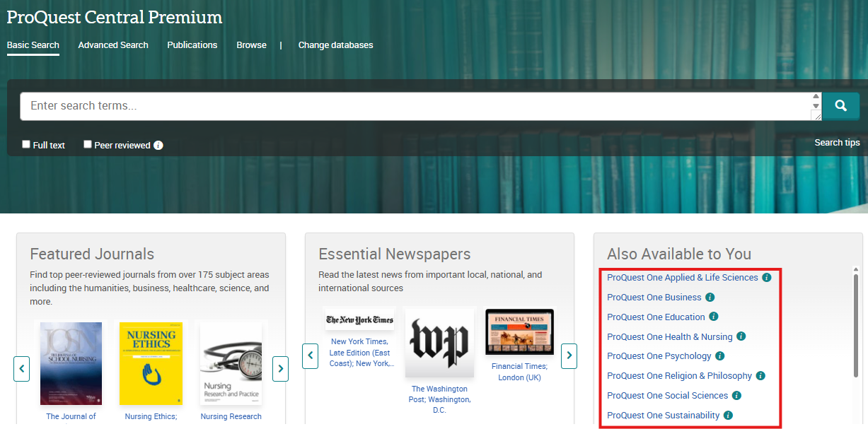
Task: Open info icon beside ProQuest One Sustainability
Action: pos(728,416)
